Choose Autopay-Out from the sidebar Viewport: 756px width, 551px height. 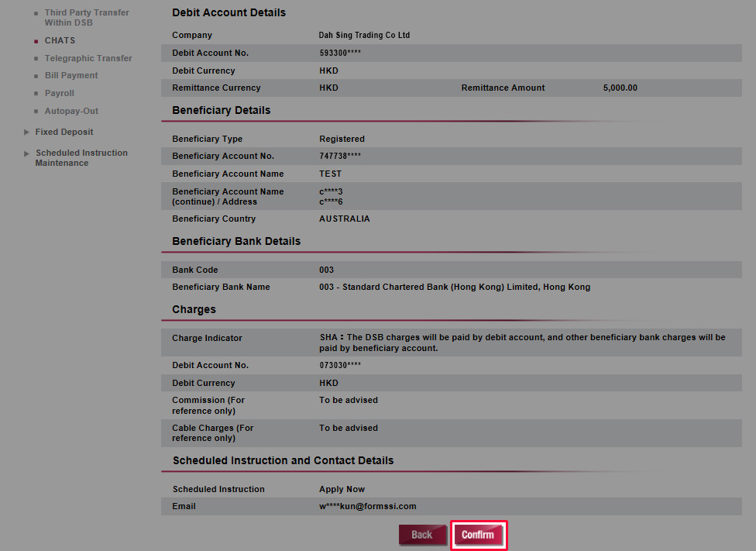71,111
